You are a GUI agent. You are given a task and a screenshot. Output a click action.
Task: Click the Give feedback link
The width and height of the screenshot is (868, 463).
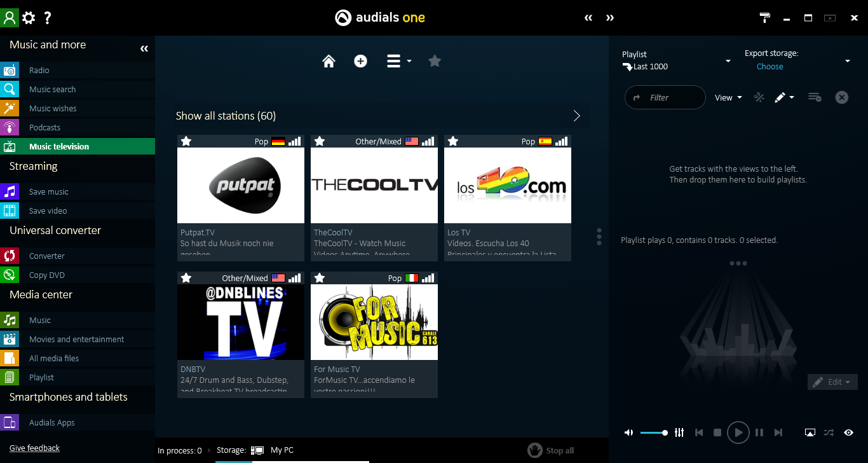coord(34,448)
